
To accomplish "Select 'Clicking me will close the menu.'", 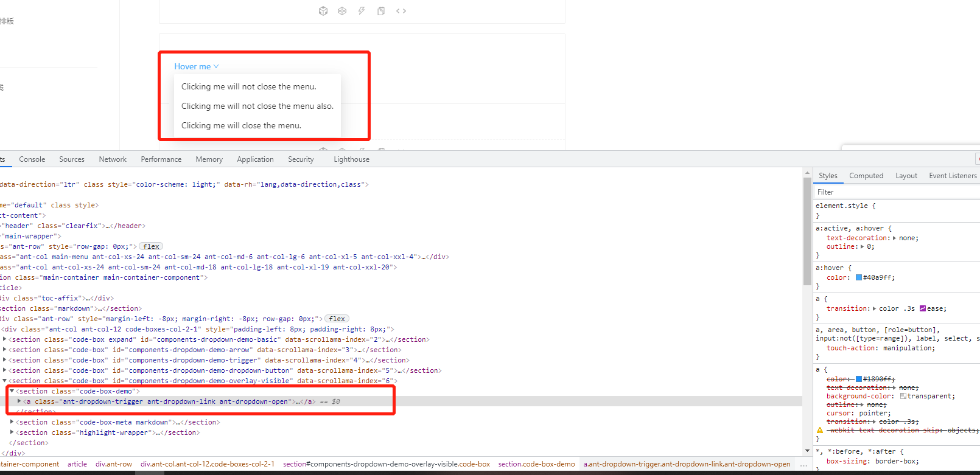I will pos(257,125).
